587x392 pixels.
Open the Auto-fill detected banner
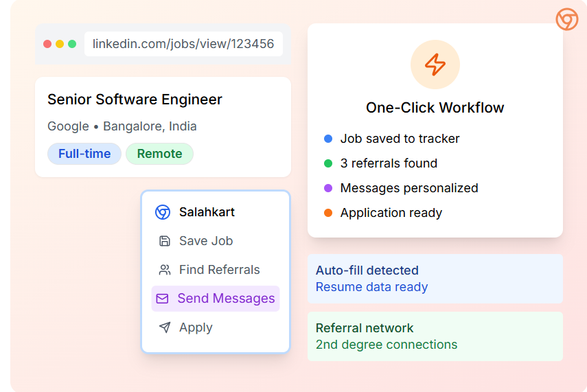click(x=435, y=279)
